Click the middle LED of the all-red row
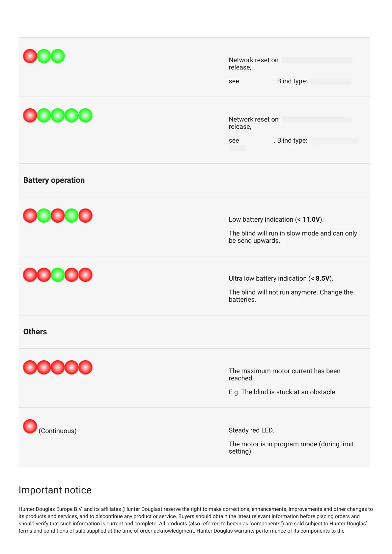 [x=58, y=367]
